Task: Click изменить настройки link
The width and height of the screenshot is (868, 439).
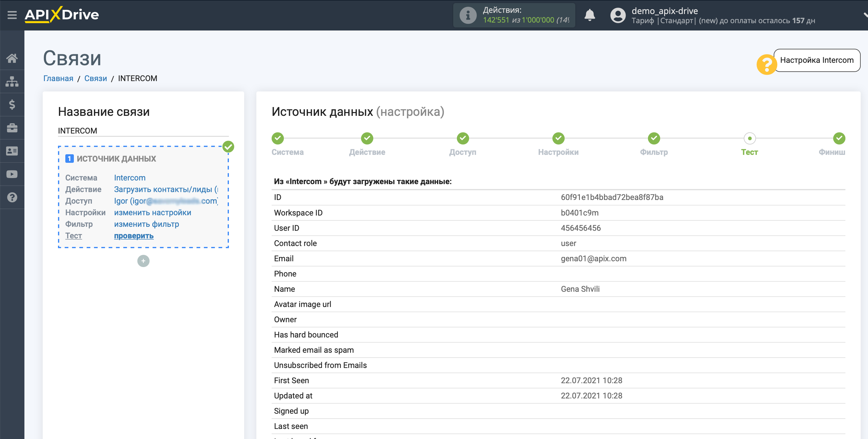Action: pos(153,213)
